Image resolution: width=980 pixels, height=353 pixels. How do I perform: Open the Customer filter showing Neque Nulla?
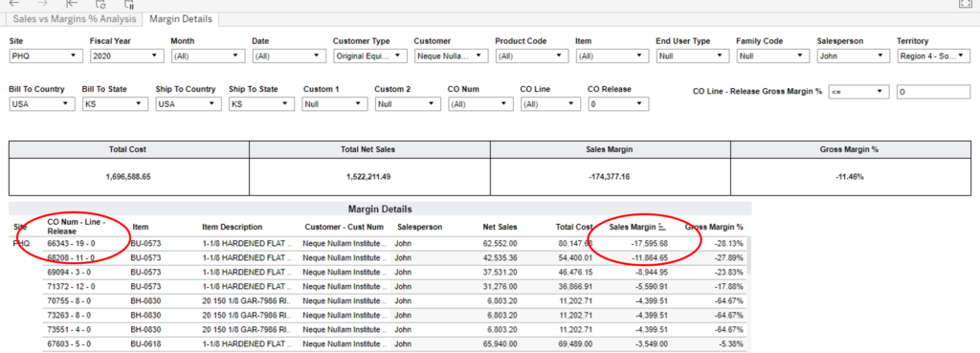tap(451, 55)
